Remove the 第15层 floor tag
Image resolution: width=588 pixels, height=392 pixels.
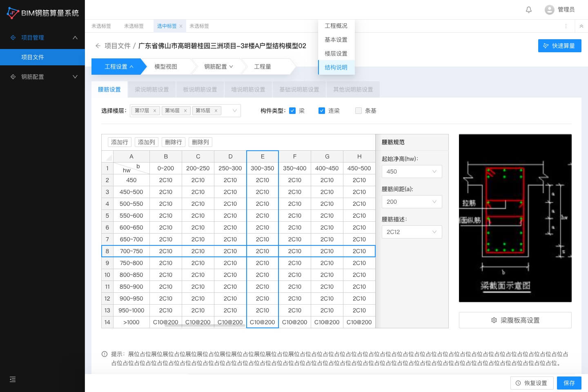(216, 111)
